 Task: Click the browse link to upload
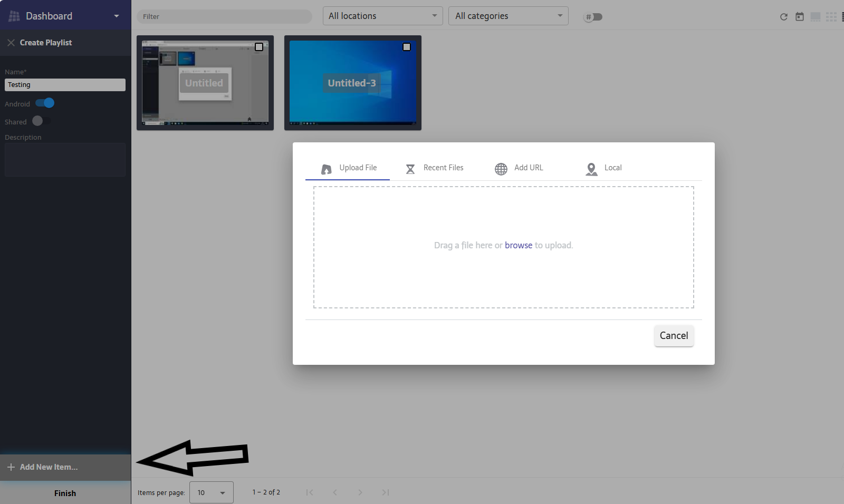tap(518, 245)
